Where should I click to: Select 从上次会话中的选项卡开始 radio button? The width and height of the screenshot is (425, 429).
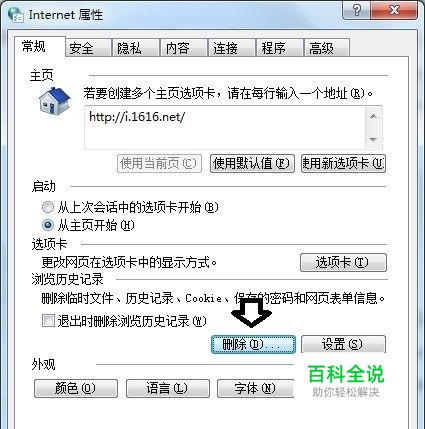48,207
